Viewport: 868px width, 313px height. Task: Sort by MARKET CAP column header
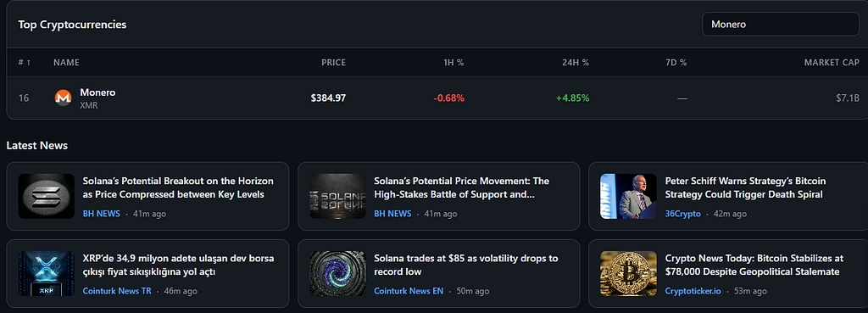(832, 63)
